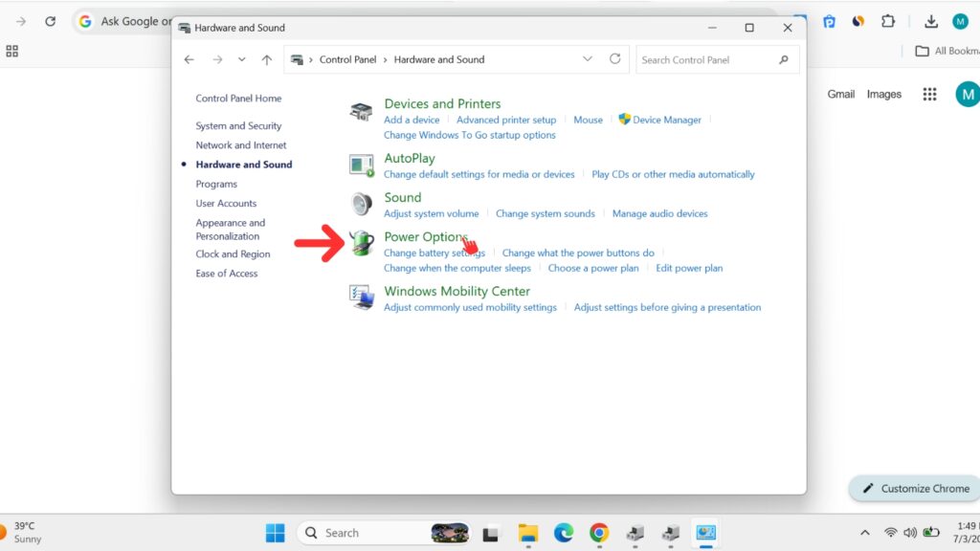980x551 pixels.
Task: Open the Sound heading
Action: pos(403,197)
